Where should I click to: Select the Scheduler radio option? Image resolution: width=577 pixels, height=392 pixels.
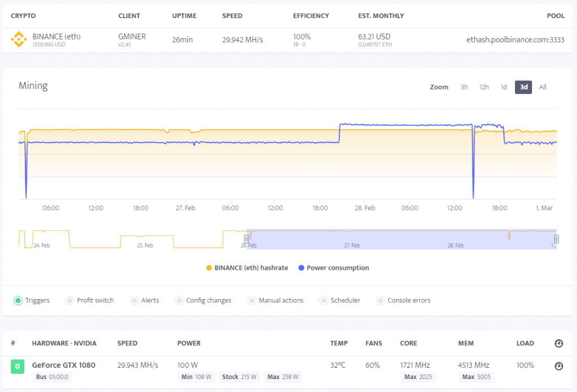click(323, 300)
